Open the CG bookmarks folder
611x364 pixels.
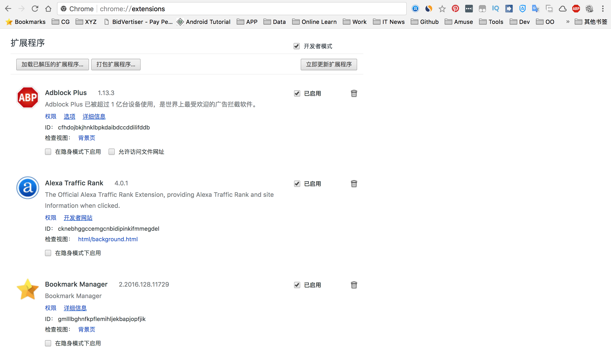pos(61,22)
